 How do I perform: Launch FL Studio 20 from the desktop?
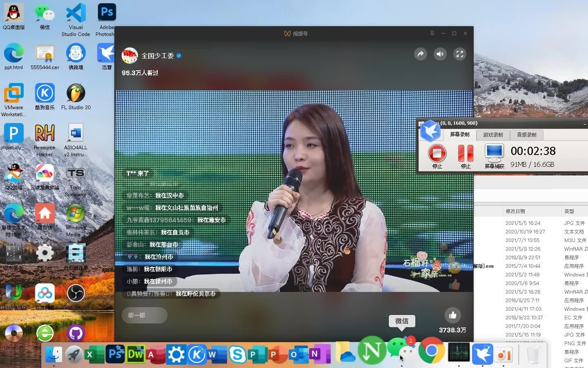(76, 96)
